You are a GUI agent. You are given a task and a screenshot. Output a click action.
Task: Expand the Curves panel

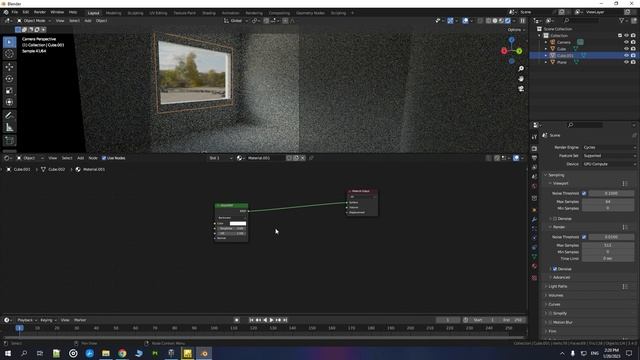[554, 304]
